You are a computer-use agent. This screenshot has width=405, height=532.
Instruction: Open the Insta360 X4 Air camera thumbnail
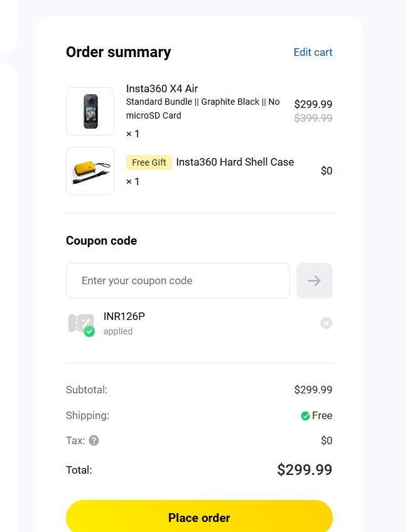pos(90,111)
